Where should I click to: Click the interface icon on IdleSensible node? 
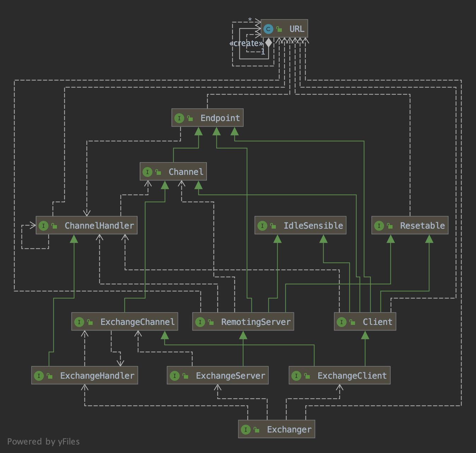[x=262, y=226]
